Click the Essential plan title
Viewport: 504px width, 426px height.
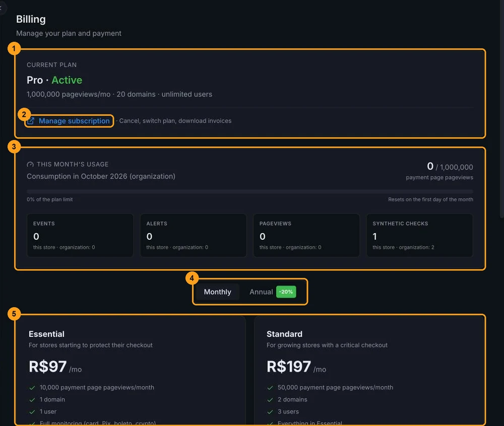coord(46,334)
